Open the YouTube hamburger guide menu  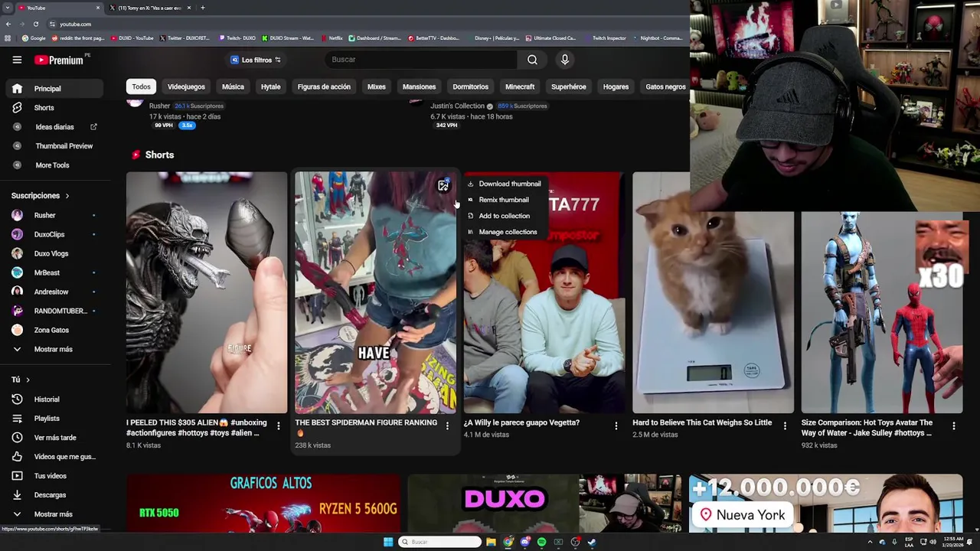(x=17, y=60)
